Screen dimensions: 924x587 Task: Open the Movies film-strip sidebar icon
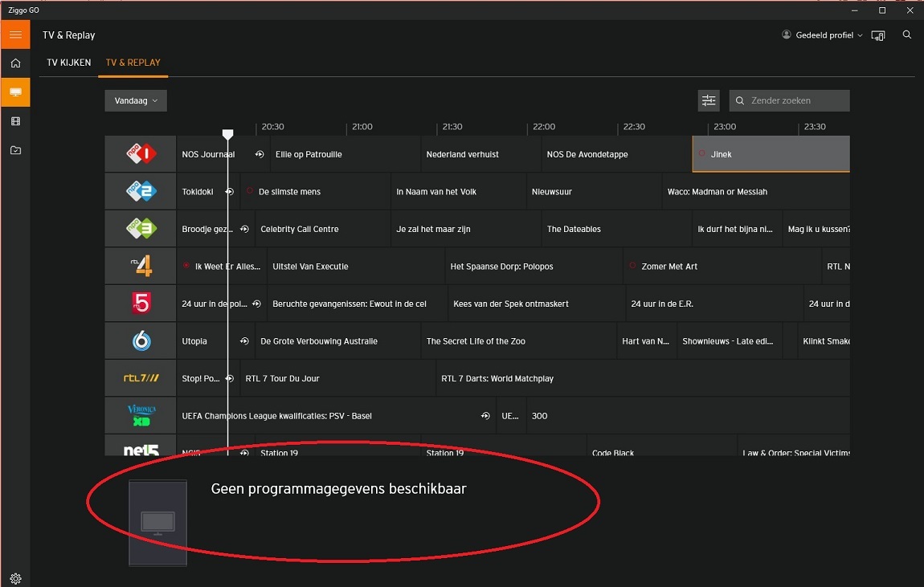15,121
